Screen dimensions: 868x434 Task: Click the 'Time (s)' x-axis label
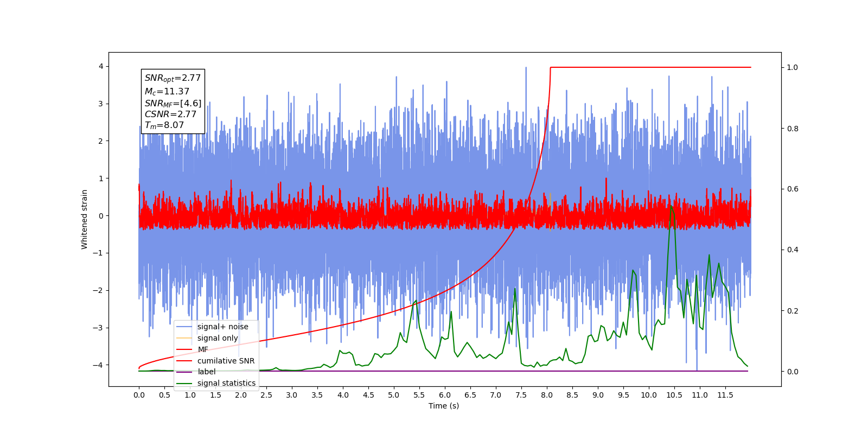click(444, 406)
